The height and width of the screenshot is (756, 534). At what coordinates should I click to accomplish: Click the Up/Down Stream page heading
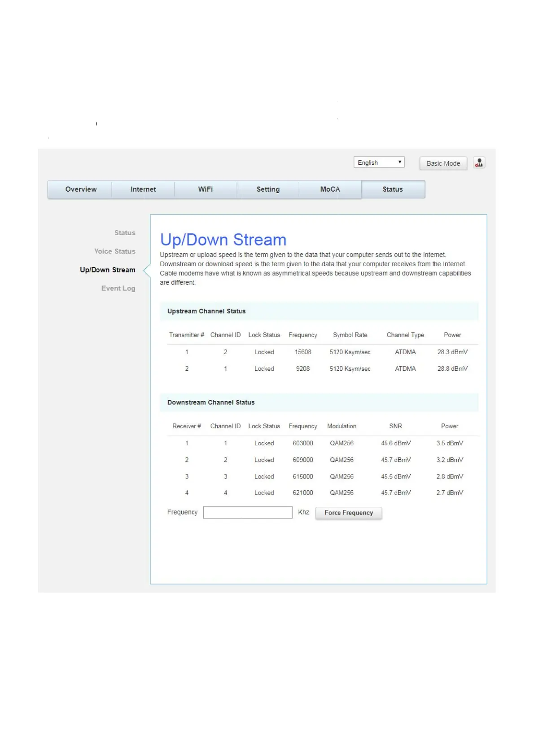[223, 240]
